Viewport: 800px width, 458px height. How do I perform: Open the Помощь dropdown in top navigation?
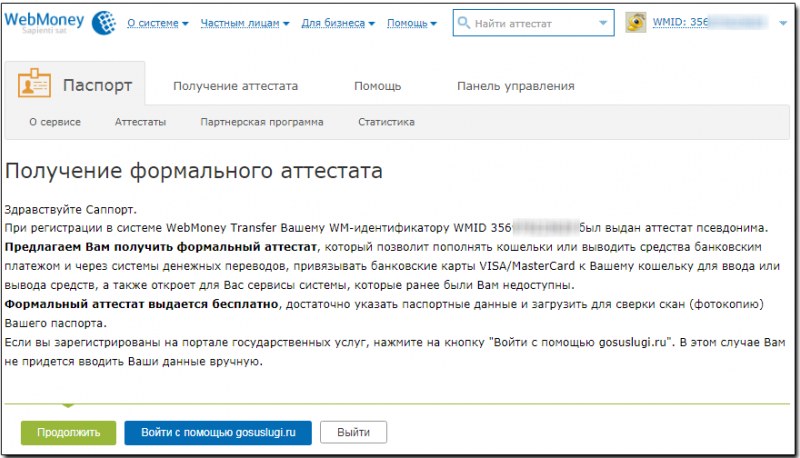(x=412, y=23)
